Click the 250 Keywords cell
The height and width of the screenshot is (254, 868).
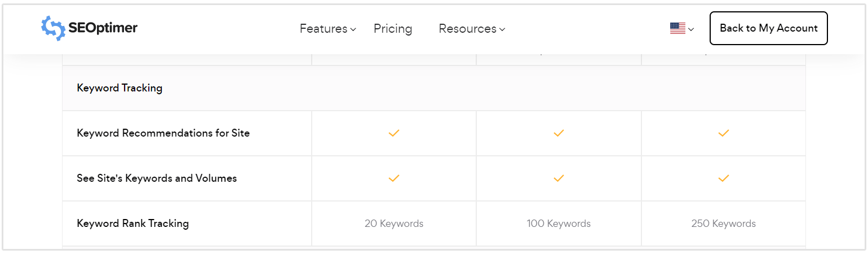pyautogui.click(x=723, y=224)
